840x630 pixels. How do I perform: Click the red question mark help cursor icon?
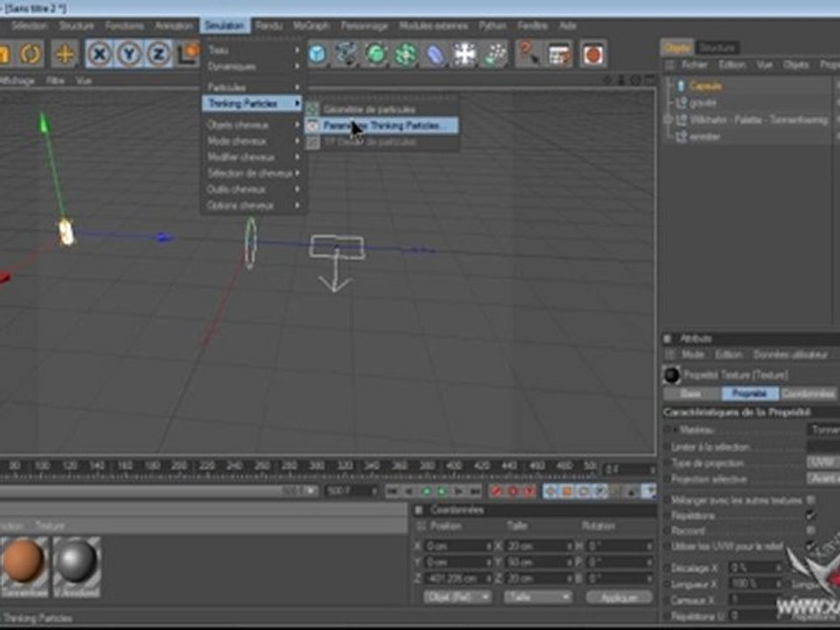(x=528, y=54)
